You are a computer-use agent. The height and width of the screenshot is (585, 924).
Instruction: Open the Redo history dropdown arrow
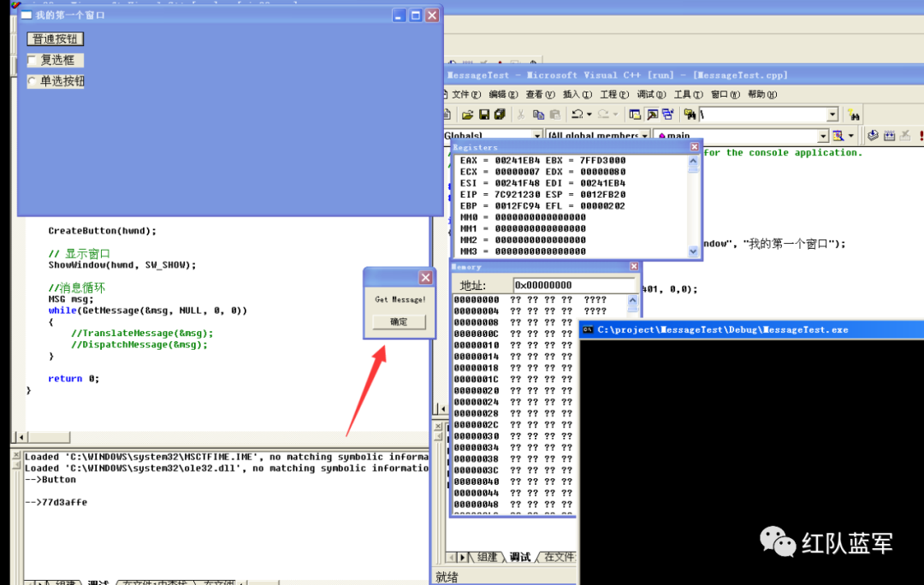pos(615,115)
